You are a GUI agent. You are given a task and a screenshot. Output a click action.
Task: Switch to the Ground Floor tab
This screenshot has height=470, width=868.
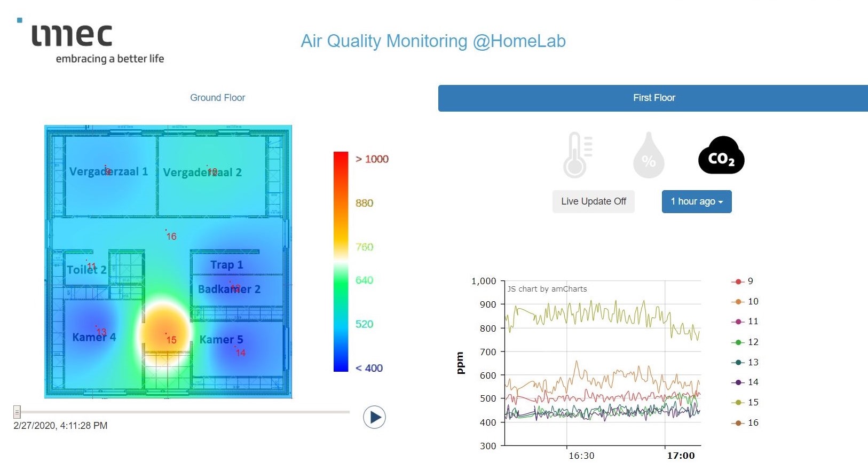point(217,98)
